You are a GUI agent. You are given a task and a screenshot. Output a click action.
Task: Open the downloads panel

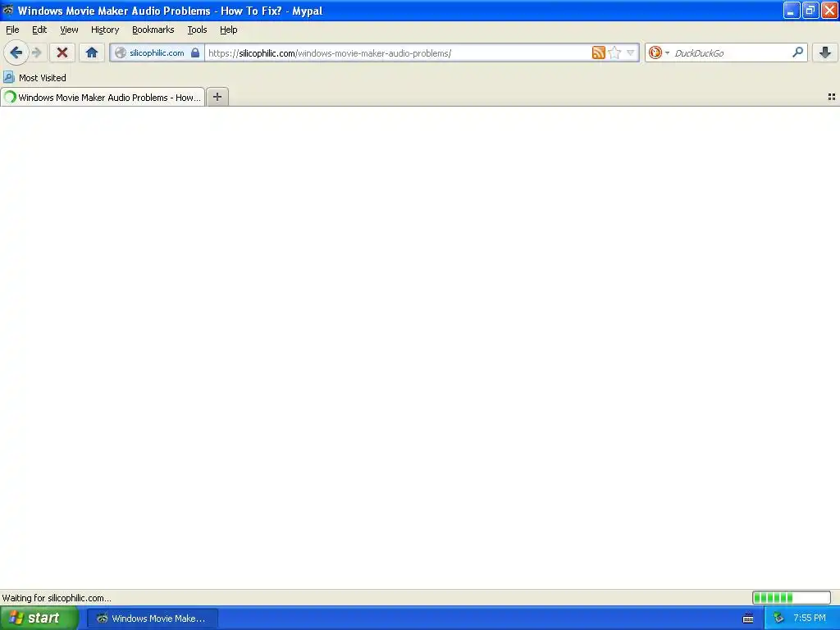point(825,52)
